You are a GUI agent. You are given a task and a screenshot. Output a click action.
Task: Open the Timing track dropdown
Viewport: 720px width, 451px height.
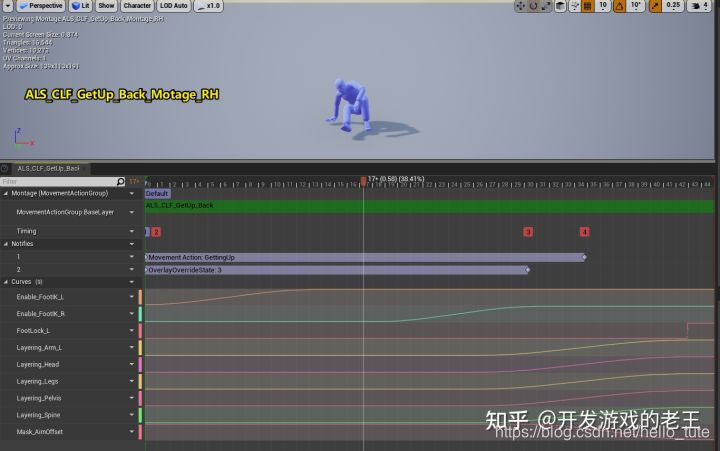(x=132, y=231)
